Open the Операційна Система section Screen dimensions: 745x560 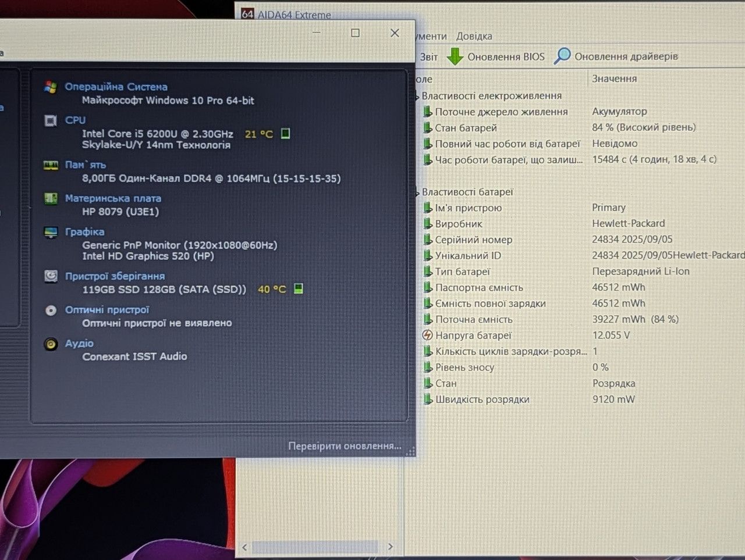116,87
